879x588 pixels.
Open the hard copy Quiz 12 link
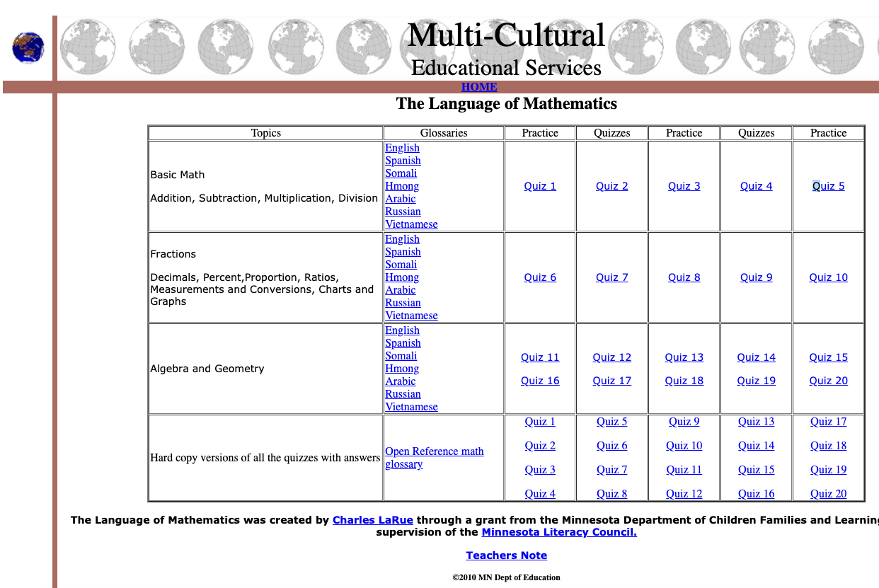(684, 493)
